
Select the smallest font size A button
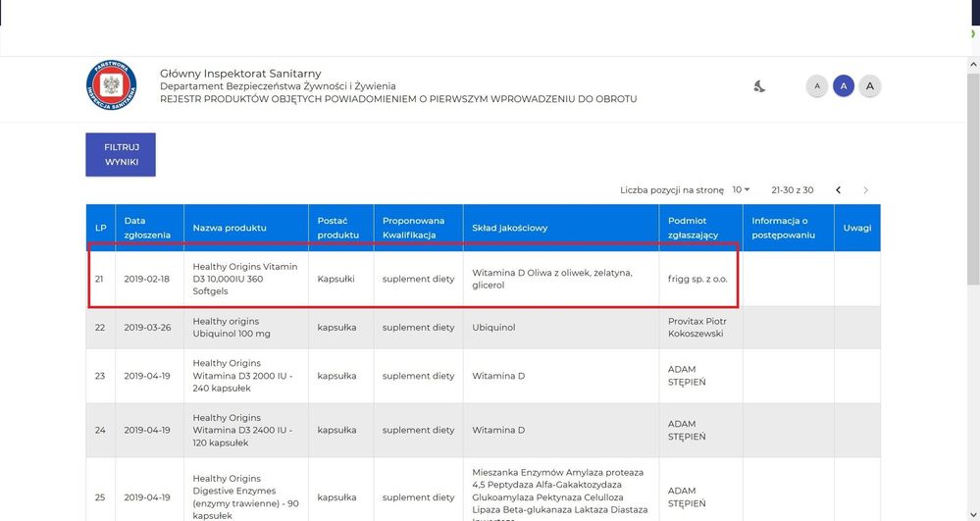click(816, 86)
